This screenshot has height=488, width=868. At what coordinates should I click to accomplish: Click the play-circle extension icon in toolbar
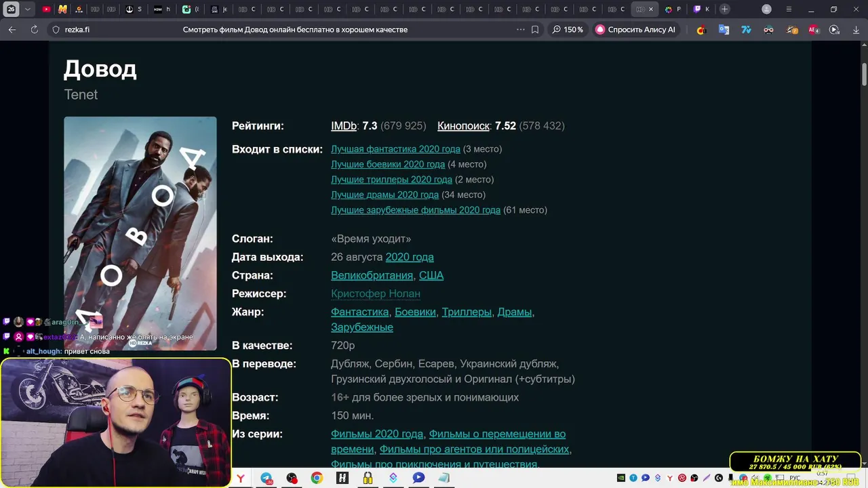pyautogui.click(x=835, y=30)
